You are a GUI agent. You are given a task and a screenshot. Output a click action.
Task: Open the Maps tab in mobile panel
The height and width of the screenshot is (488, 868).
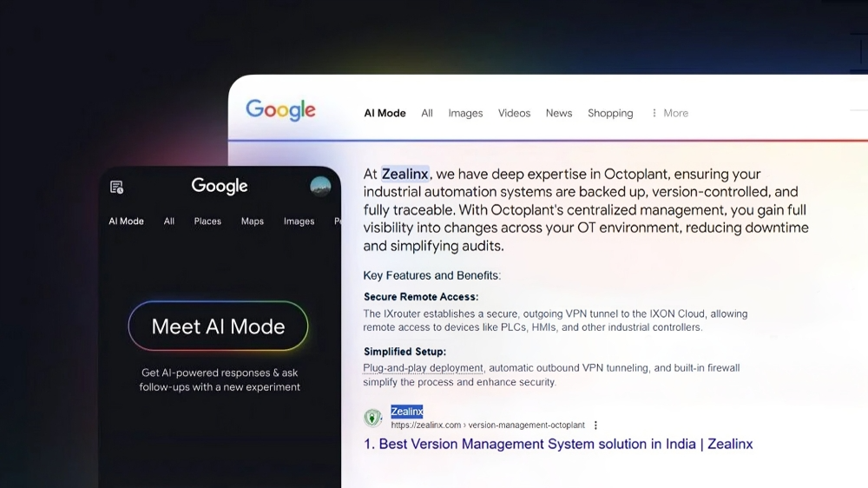253,221
